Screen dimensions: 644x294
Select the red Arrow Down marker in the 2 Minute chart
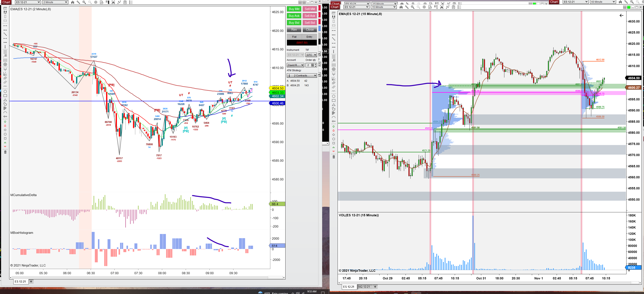[x=5, y=126]
